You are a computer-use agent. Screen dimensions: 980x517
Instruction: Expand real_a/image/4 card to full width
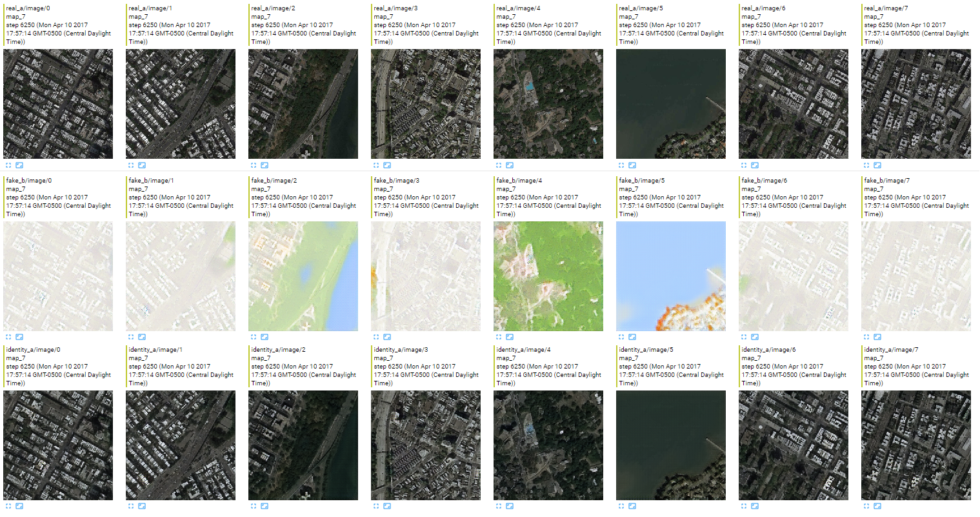click(x=499, y=165)
